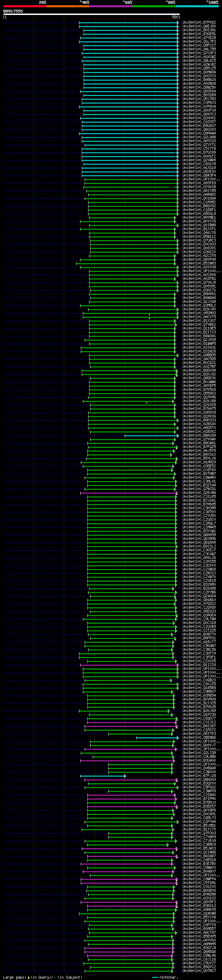This screenshot has height=980, width=222.
Task: Click the UniRef100_Q9XFS9 label
Action: [199, 111]
